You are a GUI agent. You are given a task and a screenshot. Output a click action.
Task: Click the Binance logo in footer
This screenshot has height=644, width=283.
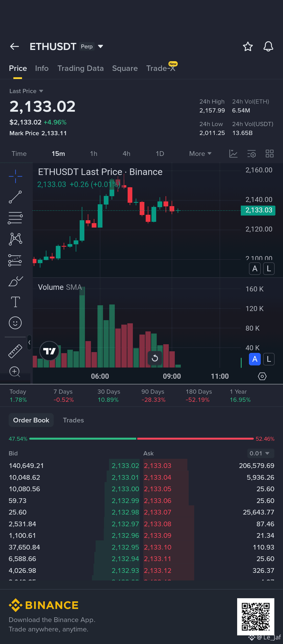[x=43, y=605]
